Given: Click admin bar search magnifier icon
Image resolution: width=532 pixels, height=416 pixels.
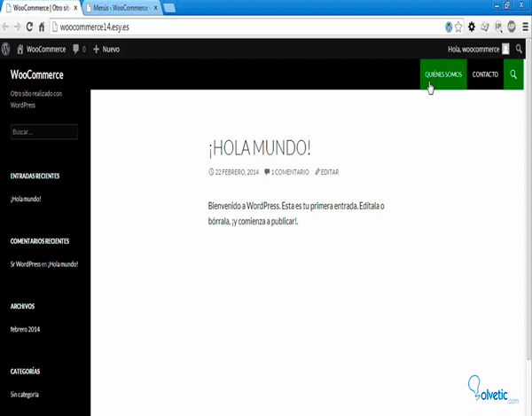Looking at the screenshot, I should pyautogui.click(x=519, y=49).
